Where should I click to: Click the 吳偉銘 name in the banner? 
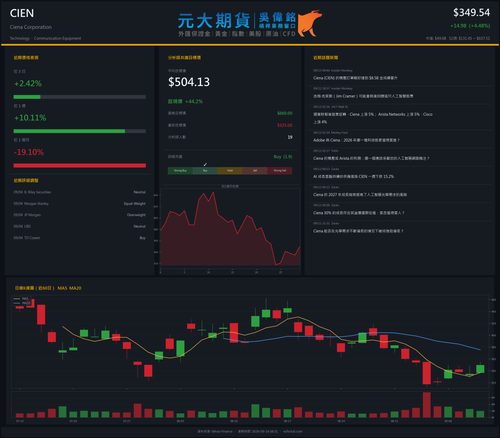[277, 17]
